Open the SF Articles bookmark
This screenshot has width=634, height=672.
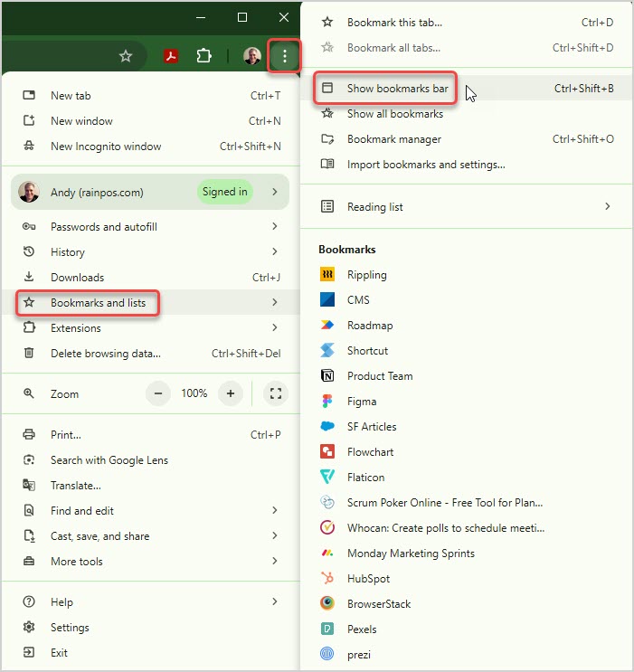[467, 426]
